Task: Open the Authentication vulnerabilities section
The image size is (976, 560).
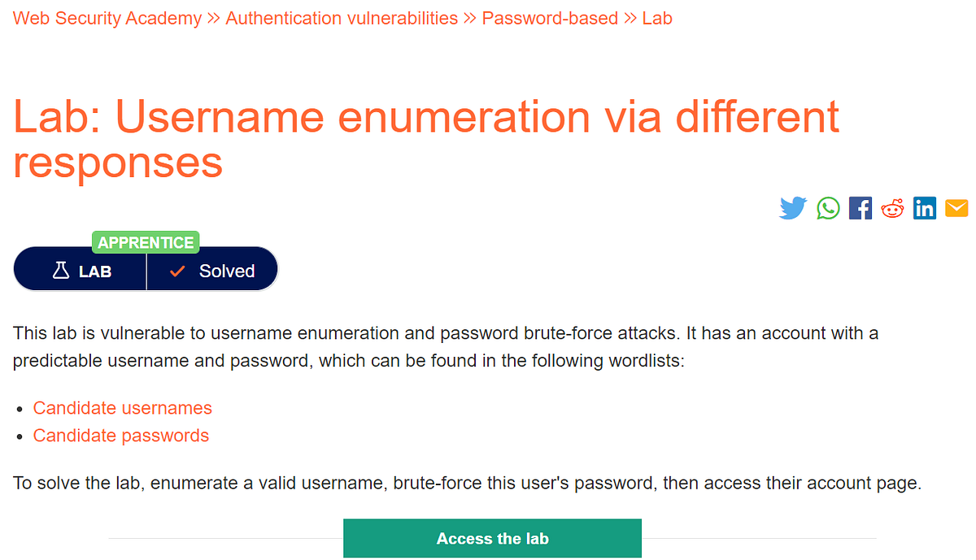Action: (x=342, y=17)
